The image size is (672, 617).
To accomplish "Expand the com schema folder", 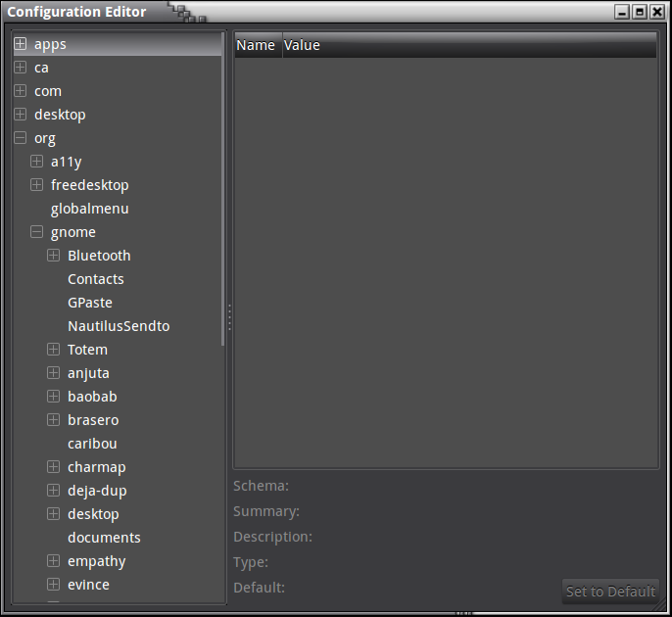I will point(20,91).
